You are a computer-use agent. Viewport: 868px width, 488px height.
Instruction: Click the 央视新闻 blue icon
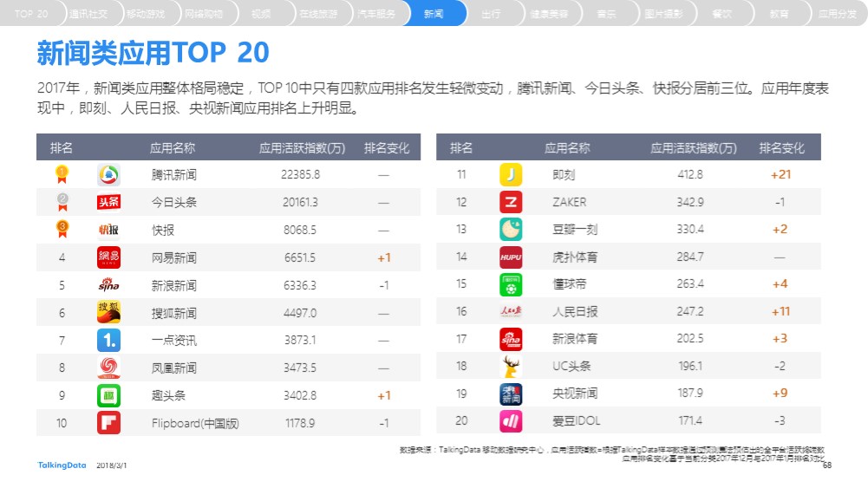(511, 394)
